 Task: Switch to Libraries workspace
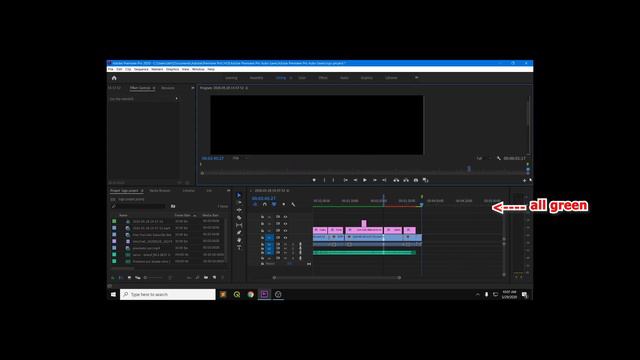[x=391, y=78]
